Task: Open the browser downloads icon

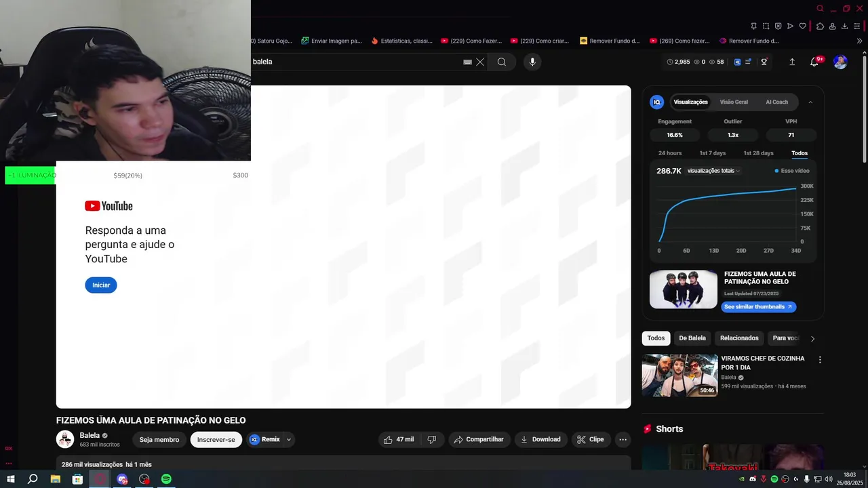Action: 845,26
